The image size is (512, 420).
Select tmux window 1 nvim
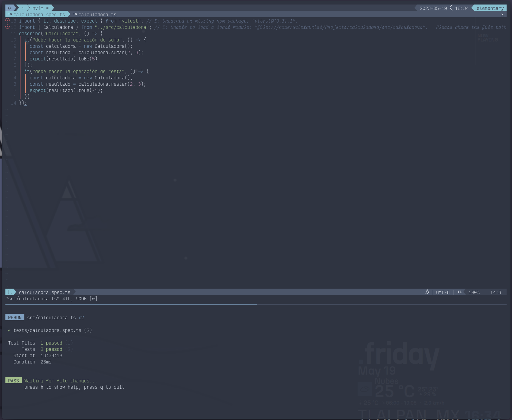pos(38,8)
